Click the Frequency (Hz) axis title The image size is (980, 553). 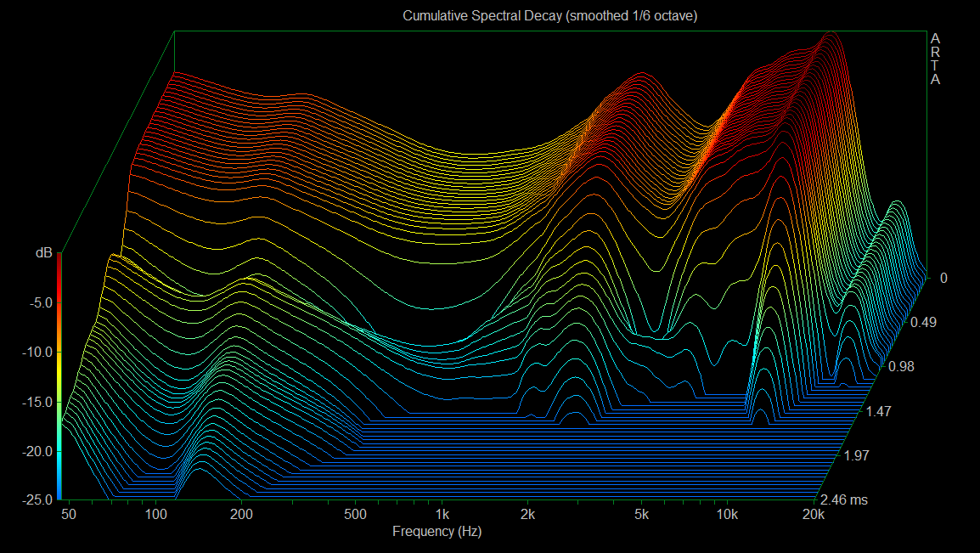coord(436,532)
